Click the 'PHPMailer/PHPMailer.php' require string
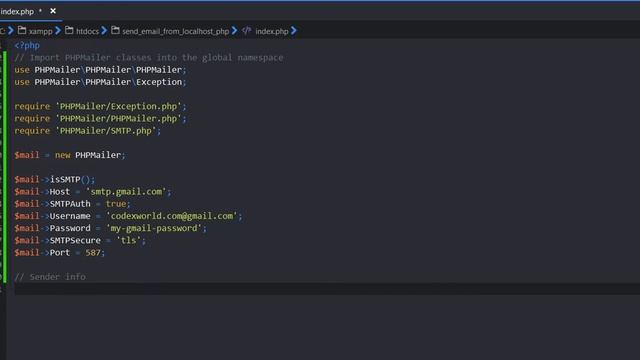Screen dimensions: 640x360 tap(118, 118)
